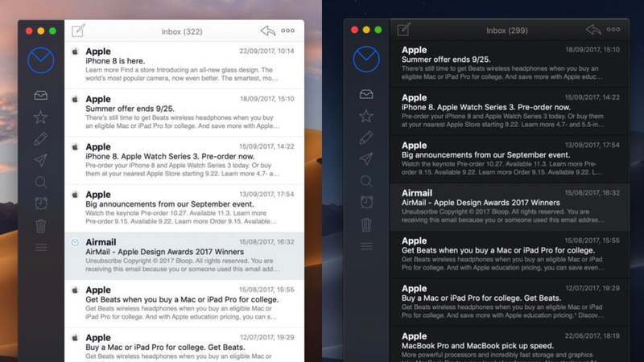Open 'Buy a Mac or iPad Pro' in the dark window
The width and height of the screenshot is (644, 362).
pos(510,302)
